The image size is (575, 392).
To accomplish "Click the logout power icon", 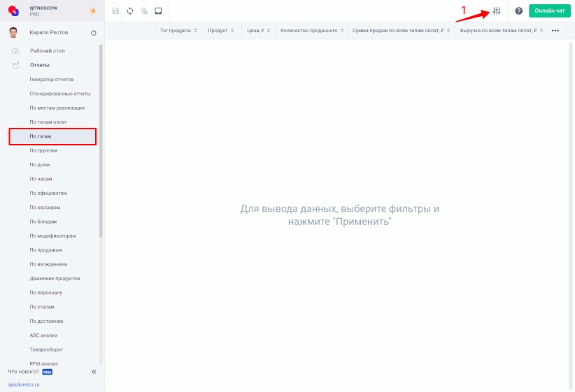I will click(x=94, y=33).
